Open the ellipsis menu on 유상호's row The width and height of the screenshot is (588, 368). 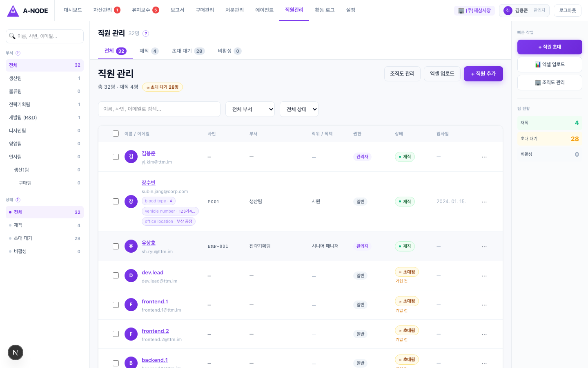[x=484, y=246]
